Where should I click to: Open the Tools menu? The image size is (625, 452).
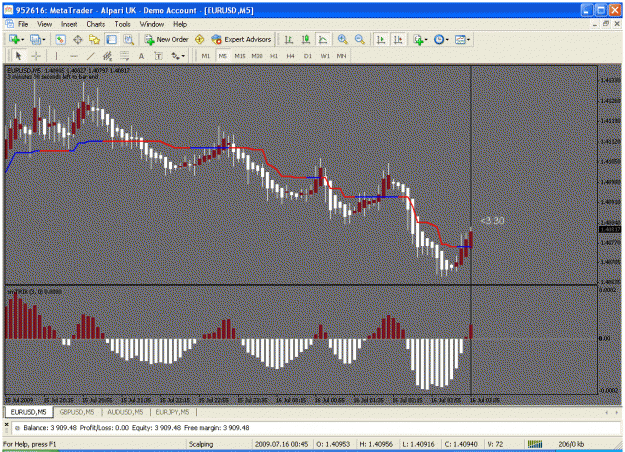[122, 24]
